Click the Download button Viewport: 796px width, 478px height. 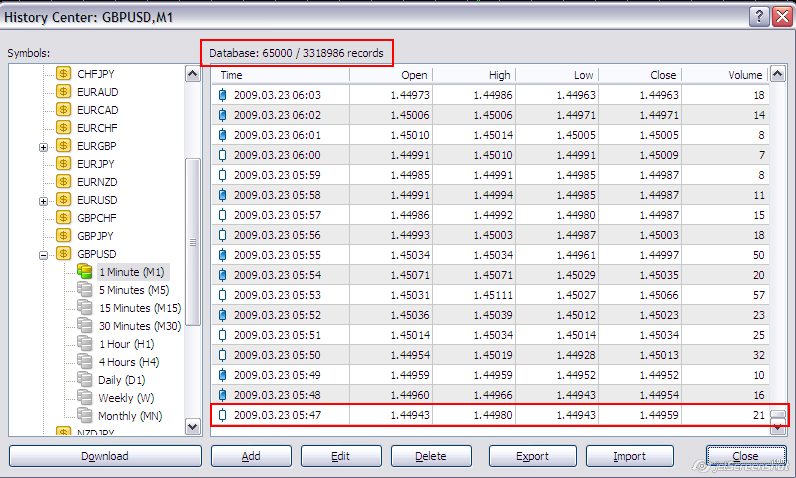tap(105, 456)
